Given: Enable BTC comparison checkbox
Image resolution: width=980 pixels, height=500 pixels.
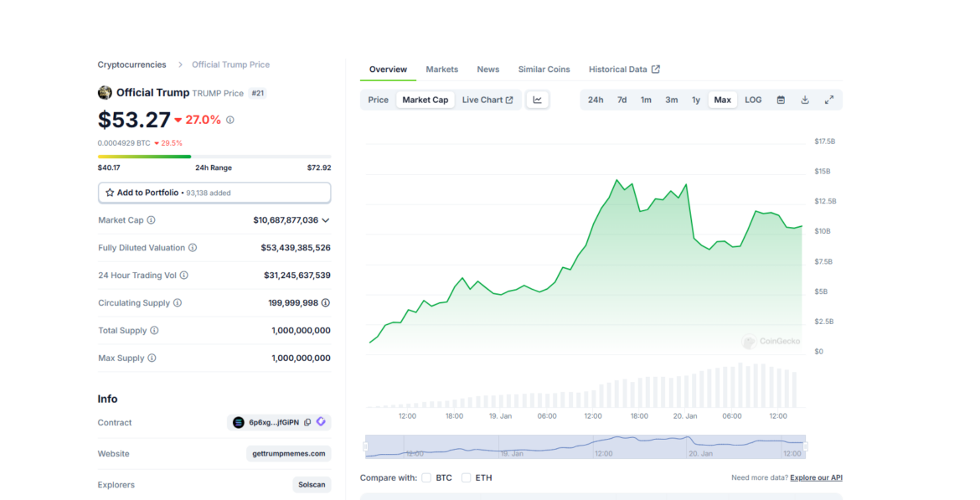Looking at the screenshot, I should [x=426, y=478].
